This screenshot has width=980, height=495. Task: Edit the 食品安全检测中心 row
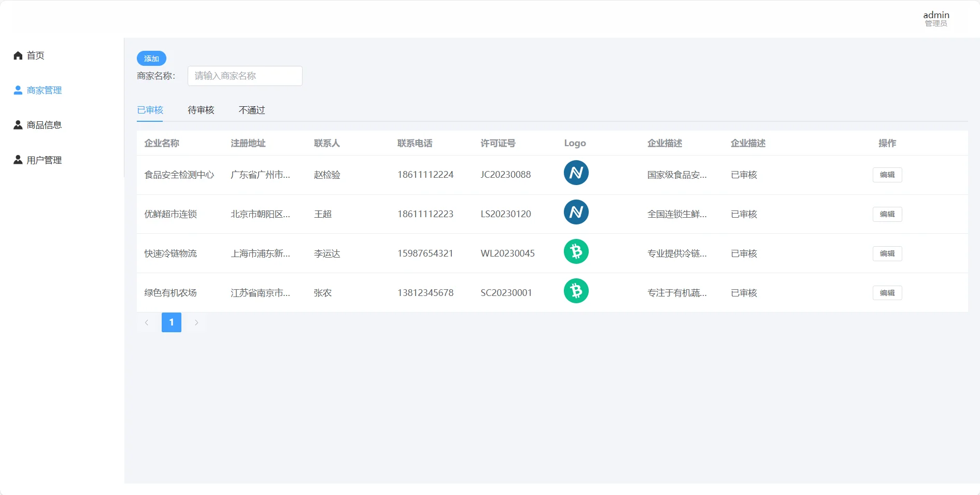(x=887, y=175)
